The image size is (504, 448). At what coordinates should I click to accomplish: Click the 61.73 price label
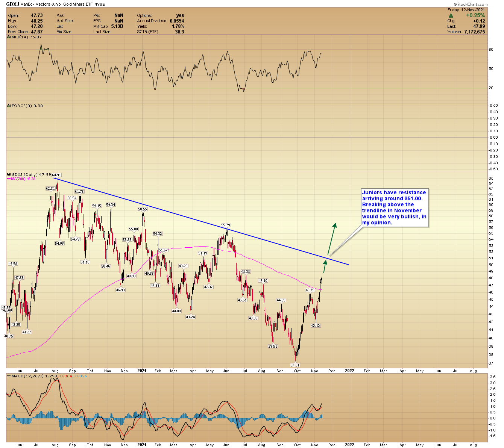click(x=79, y=191)
